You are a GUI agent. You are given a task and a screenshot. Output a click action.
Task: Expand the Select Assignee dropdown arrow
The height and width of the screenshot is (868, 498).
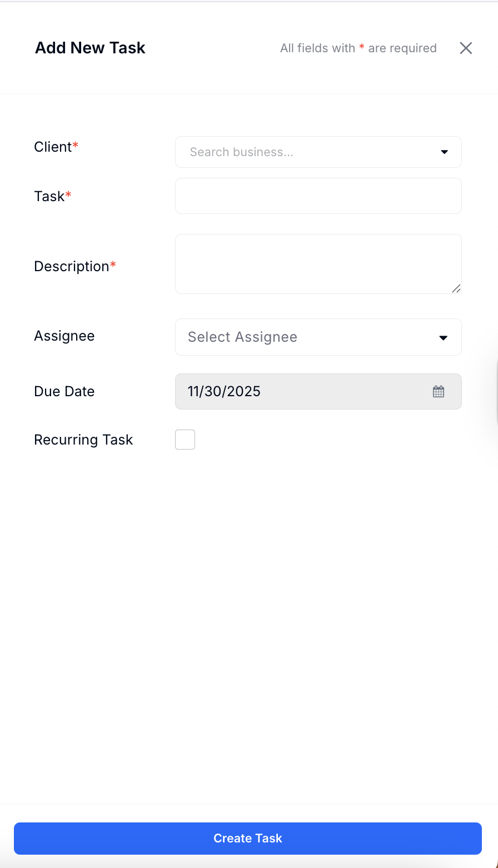(x=443, y=337)
